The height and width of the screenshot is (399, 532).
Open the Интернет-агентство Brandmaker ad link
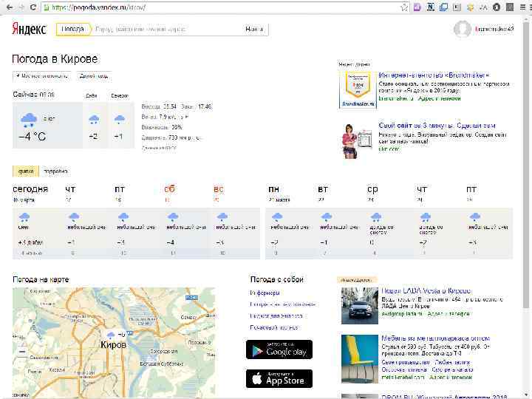[434, 75]
